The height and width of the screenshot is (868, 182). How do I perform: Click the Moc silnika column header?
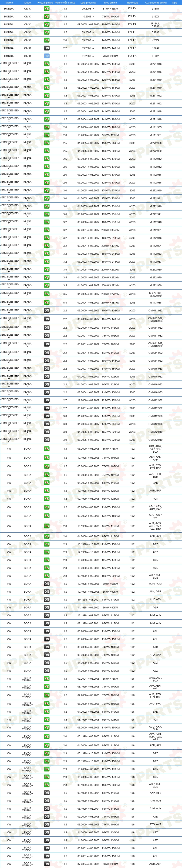point(111,2)
